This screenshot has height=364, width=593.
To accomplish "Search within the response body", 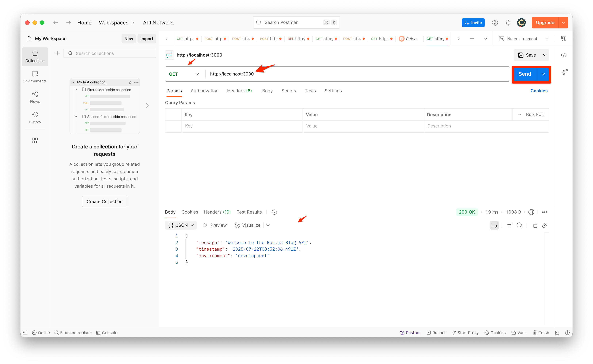I will 519,225.
